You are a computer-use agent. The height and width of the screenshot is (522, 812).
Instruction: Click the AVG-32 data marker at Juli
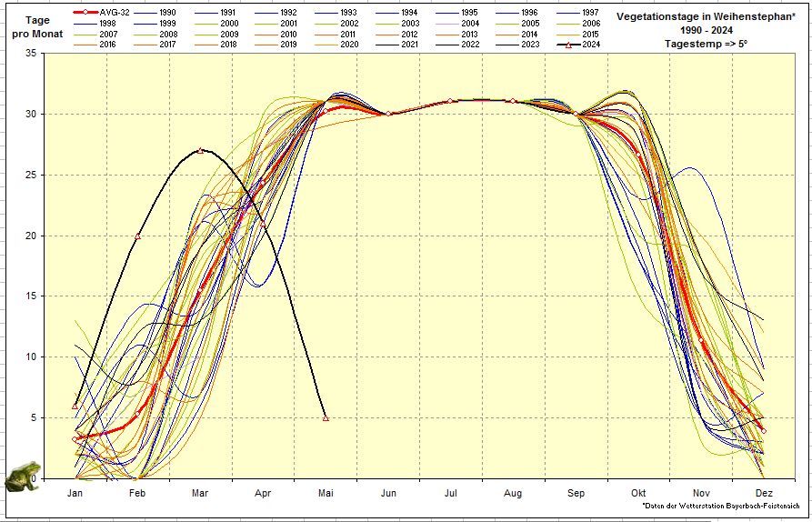click(x=450, y=101)
